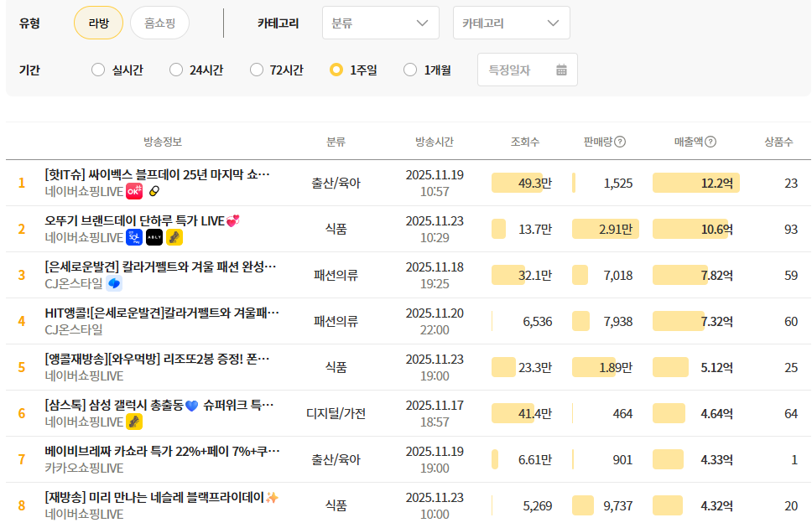Click the blue SOL Pay badge in row 2
The width and height of the screenshot is (812, 528).
[x=134, y=238]
